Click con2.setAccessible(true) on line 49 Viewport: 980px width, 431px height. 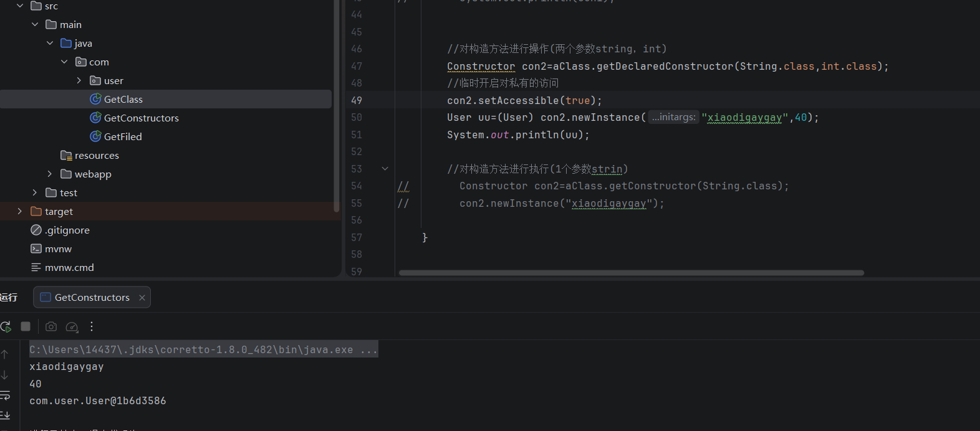coord(524,100)
